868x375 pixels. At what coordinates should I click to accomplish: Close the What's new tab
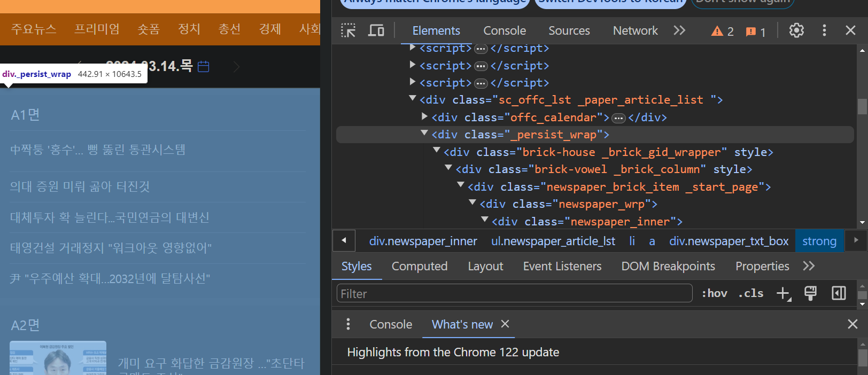click(x=505, y=324)
